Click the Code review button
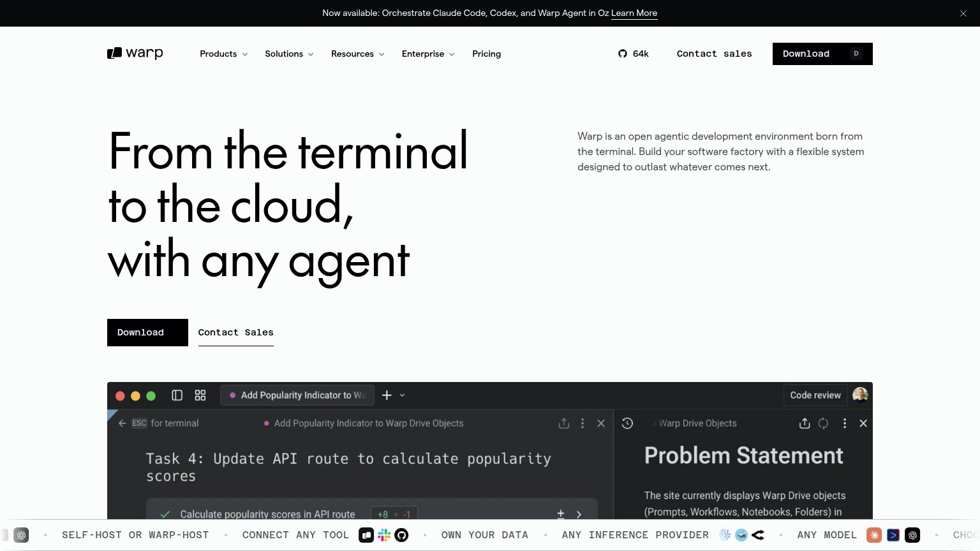Screen dimensions: 980x551 click(x=815, y=395)
